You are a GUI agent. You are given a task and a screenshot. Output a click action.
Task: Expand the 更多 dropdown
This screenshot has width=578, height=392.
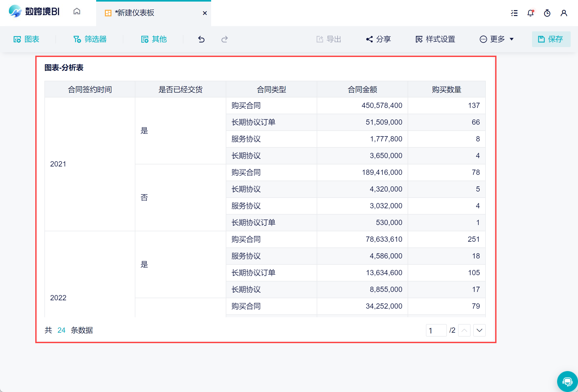[497, 39]
